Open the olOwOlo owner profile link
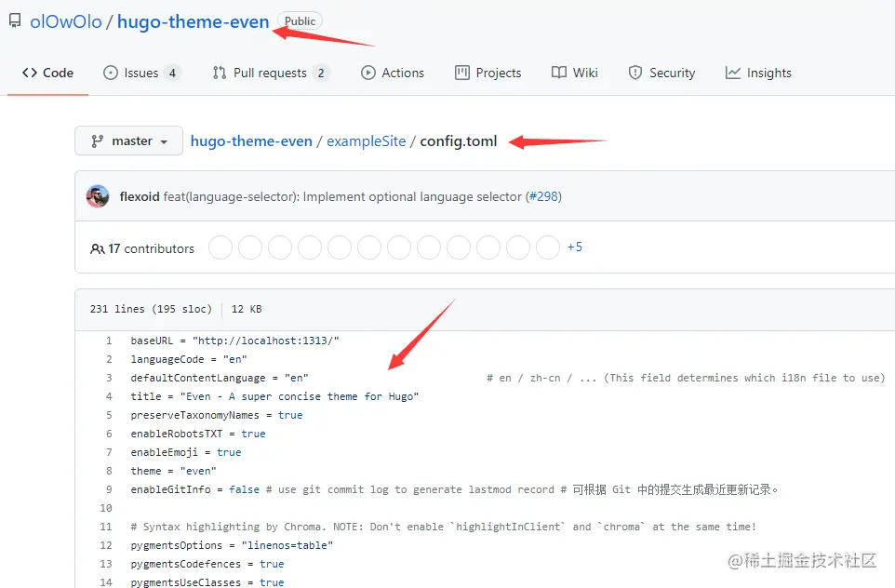Viewport: 895px width, 588px height. coord(66,21)
